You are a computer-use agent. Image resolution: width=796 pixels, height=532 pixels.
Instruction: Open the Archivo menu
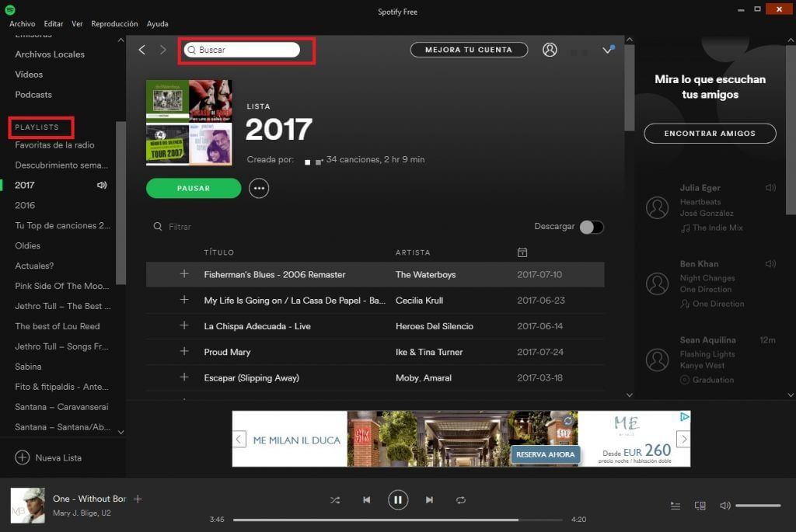pyautogui.click(x=23, y=24)
